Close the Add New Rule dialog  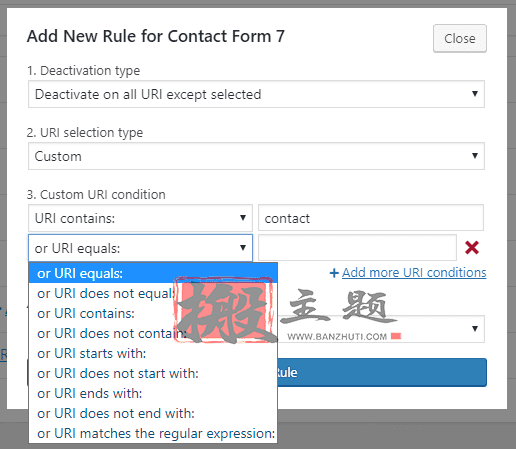(460, 38)
